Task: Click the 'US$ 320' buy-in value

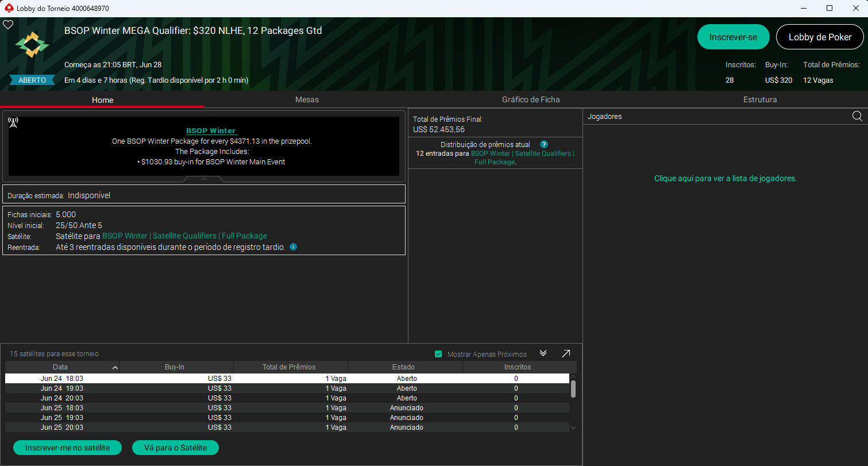Action: click(x=778, y=80)
